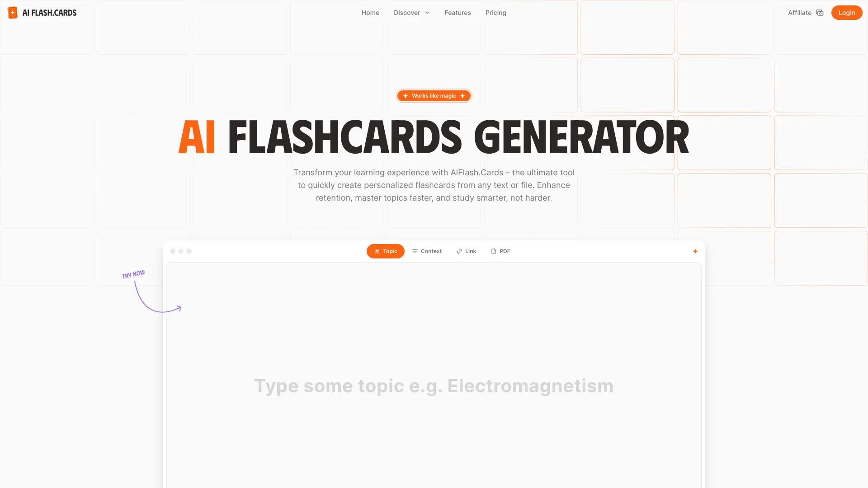Open the Pricing navigation item

coord(495,13)
